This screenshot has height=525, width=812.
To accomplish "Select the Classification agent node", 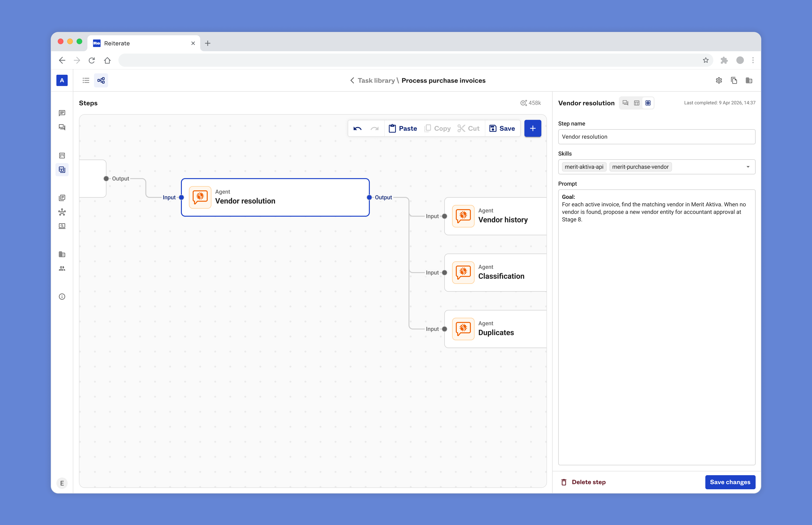I will point(496,273).
